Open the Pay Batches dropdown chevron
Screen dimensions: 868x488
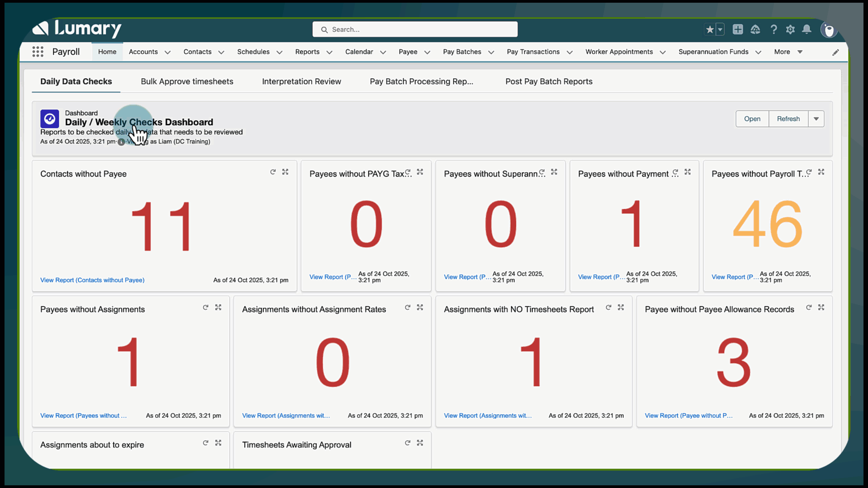[491, 52]
